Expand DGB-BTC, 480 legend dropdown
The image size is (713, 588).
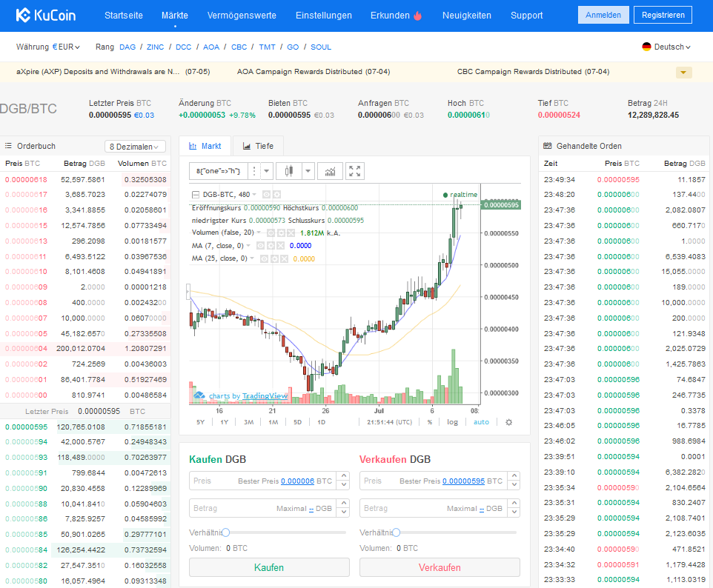(x=254, y=195)
